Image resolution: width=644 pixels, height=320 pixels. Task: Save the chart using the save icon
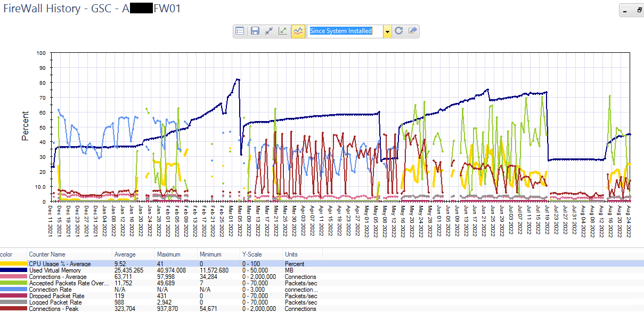pos(255,31)
